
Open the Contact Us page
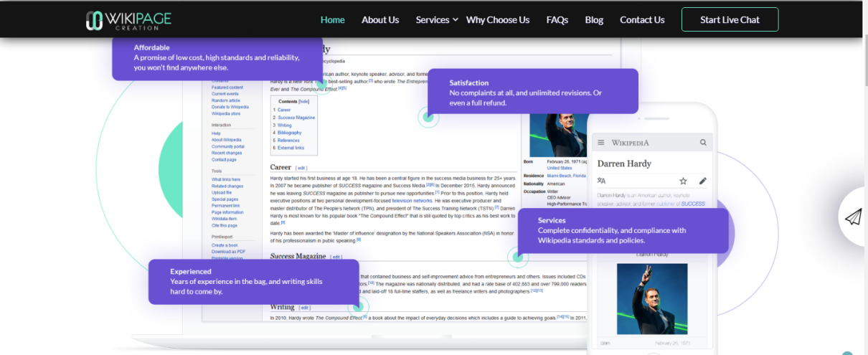642,20
